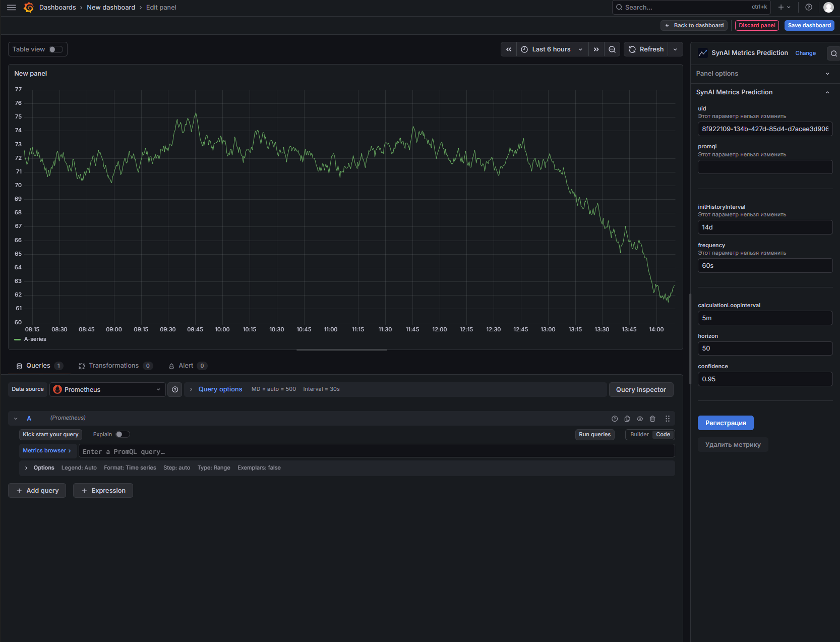Open the Alert tab
Screen dimensions: 840x642
188,366
